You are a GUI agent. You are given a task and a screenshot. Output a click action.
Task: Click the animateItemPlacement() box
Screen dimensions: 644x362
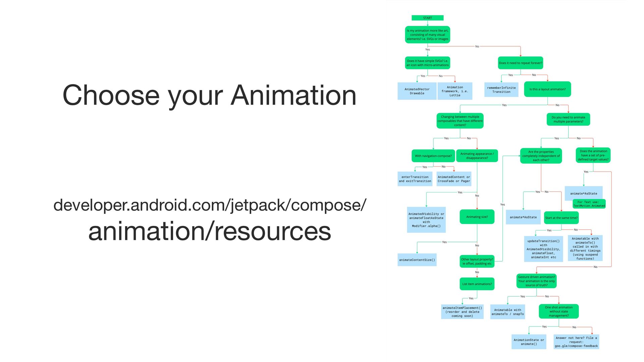point(462,312)
